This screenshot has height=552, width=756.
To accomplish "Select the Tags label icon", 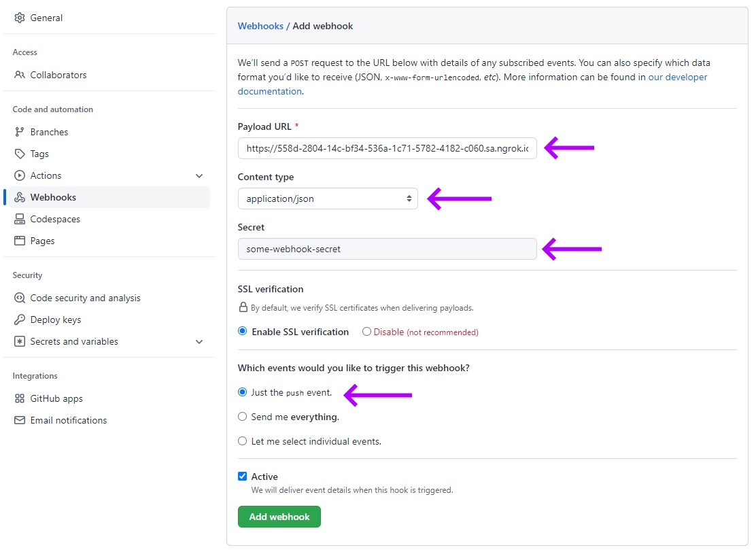I will (19, 154).
